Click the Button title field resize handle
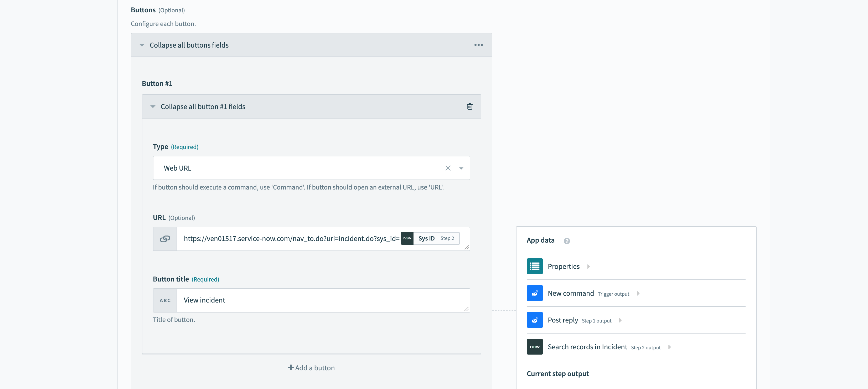Image resolution: width=868 pixels, height=389 pixels. click(467, 309)
